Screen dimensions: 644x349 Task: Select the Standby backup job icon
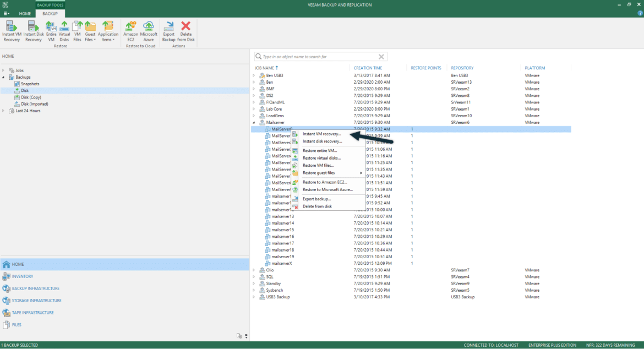(262, 283)
